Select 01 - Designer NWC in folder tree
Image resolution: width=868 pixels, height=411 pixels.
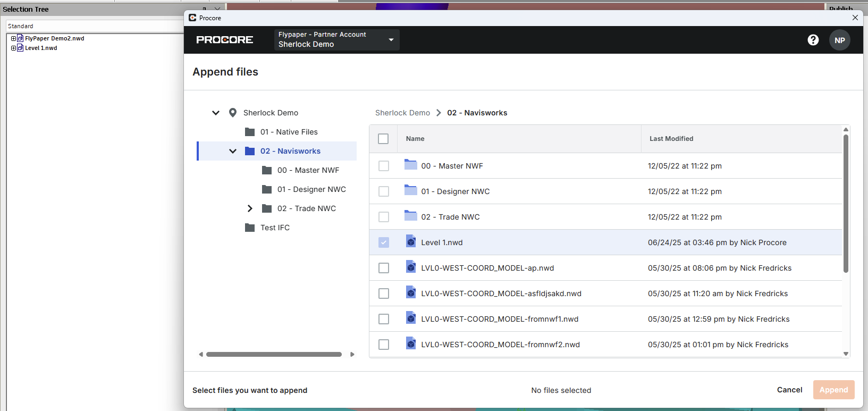311,189
